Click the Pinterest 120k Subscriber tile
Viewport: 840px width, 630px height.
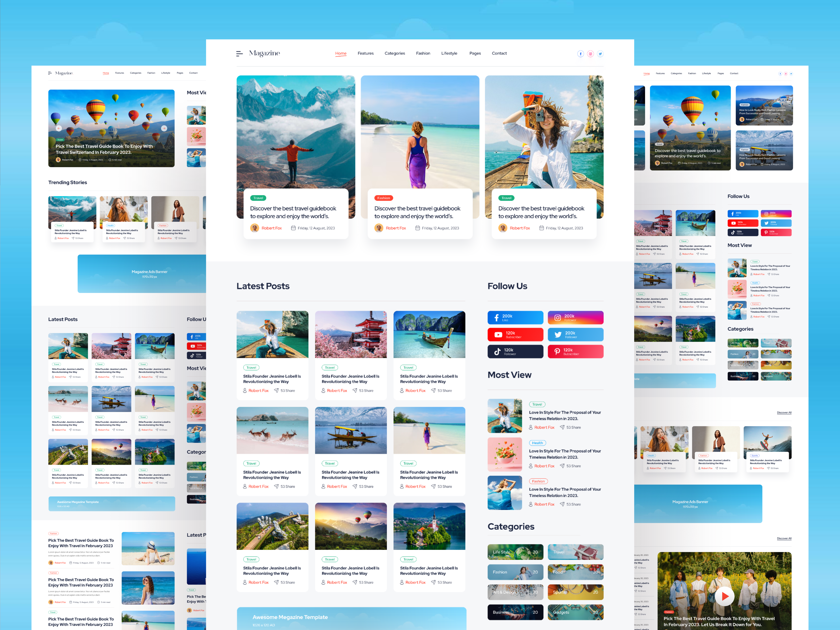point(576,351)
